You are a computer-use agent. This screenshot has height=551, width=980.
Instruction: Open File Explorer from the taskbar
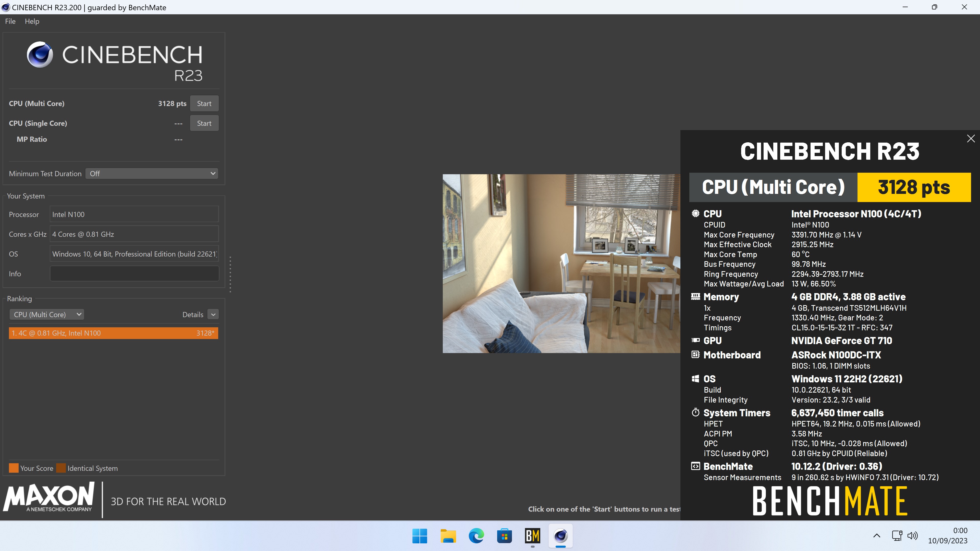(x=448, y=536)
